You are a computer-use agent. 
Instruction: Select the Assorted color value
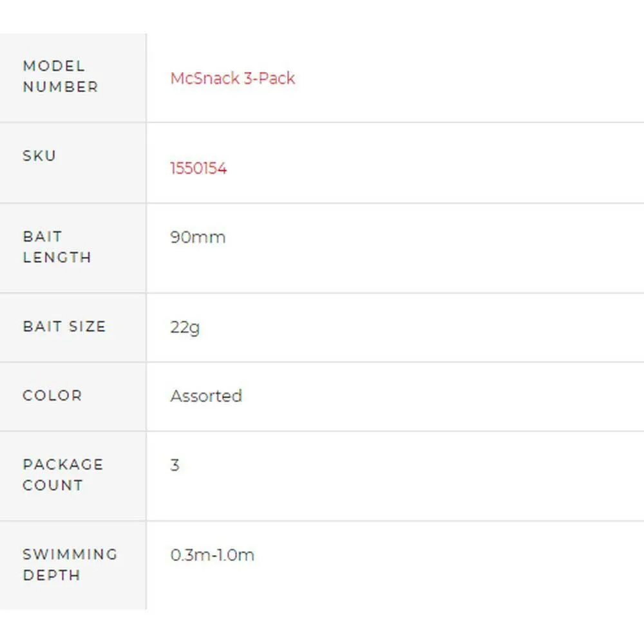pyautogui.click(x=206, y=395)
